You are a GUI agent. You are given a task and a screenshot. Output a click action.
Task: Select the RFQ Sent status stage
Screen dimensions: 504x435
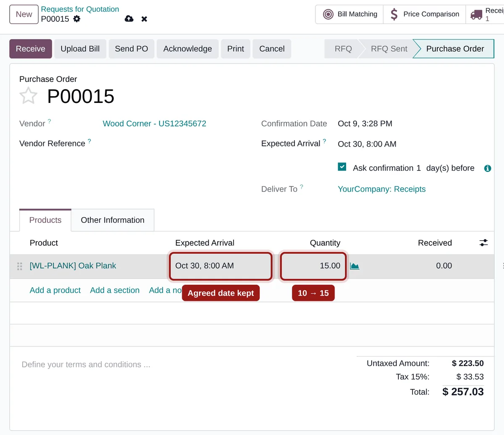389,49
